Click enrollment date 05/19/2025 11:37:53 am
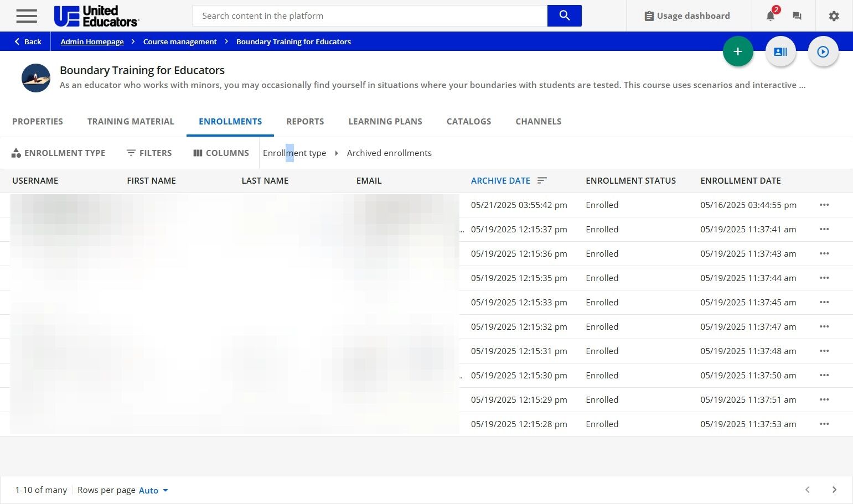The width and height of the screenshot is (853, 504). tap(748, 424)
